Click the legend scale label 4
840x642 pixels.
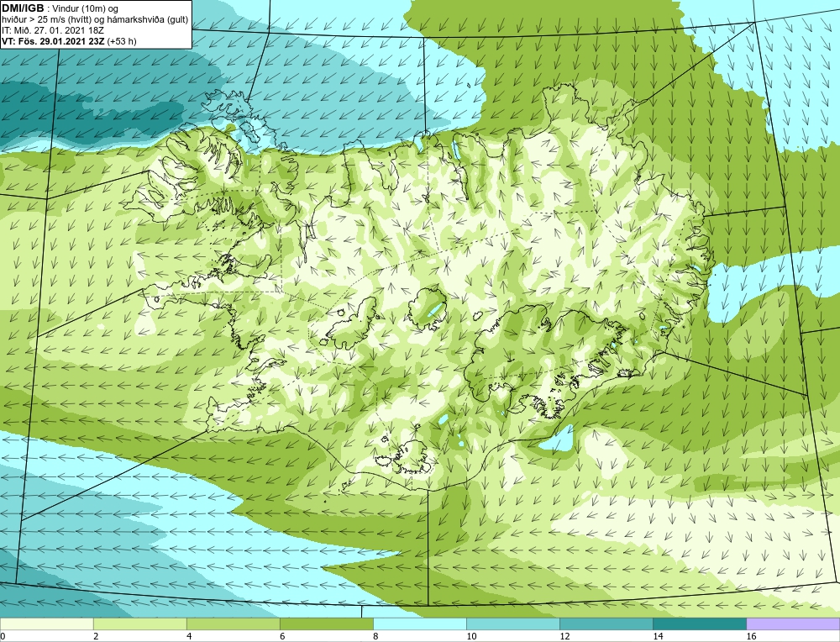189,636
